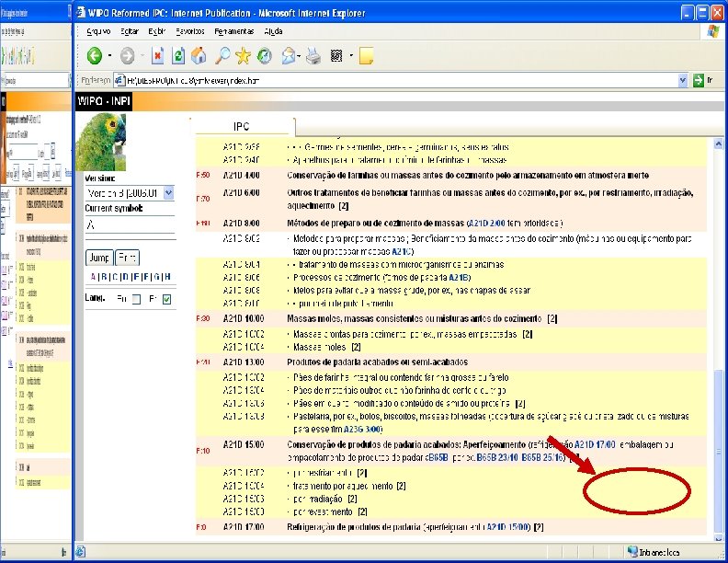The height and width of the screenshot is (563, 728).
Task: Stop page loading with the red X icon
Action: coord(157,56)
